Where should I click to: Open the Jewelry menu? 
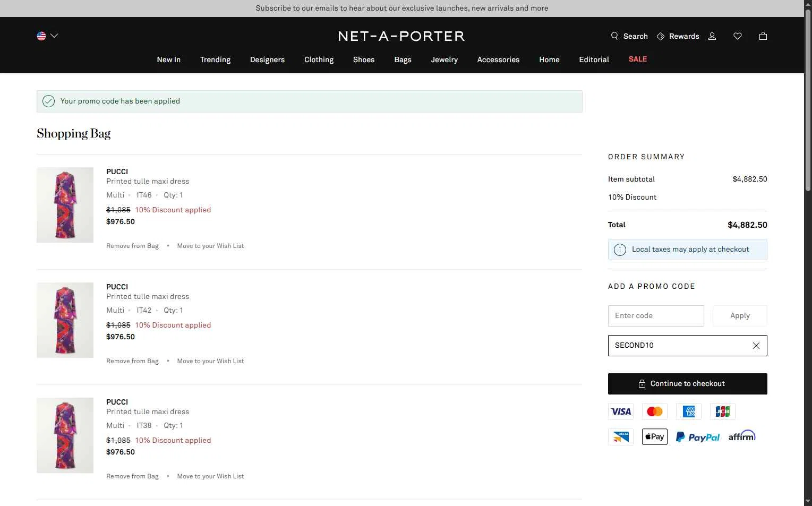tap(445, 59)
